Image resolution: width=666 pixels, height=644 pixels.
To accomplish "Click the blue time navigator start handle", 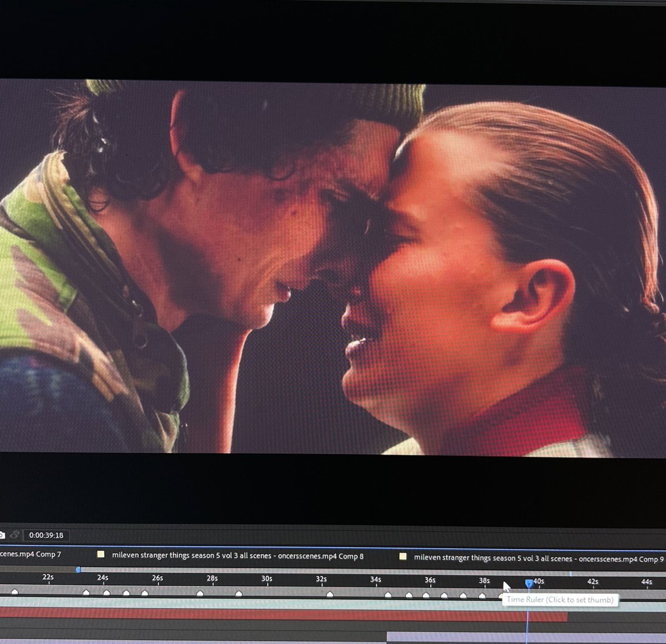I will (x=78, y=570).
